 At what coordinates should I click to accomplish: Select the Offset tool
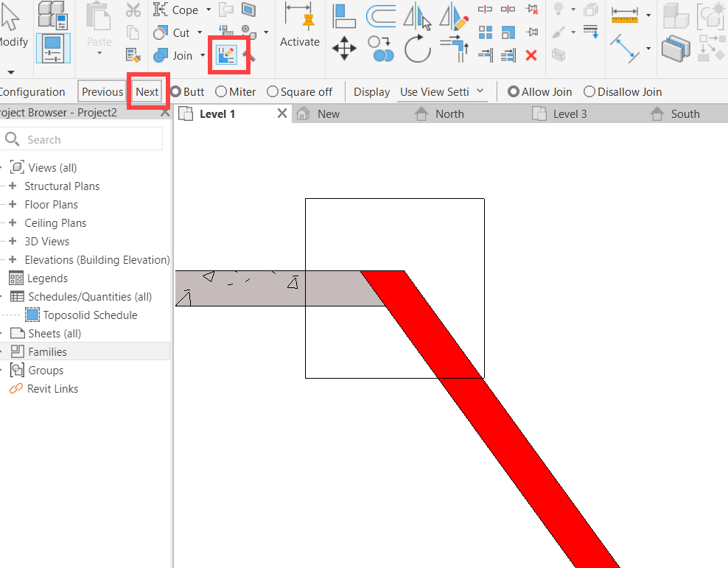[381, 15]
